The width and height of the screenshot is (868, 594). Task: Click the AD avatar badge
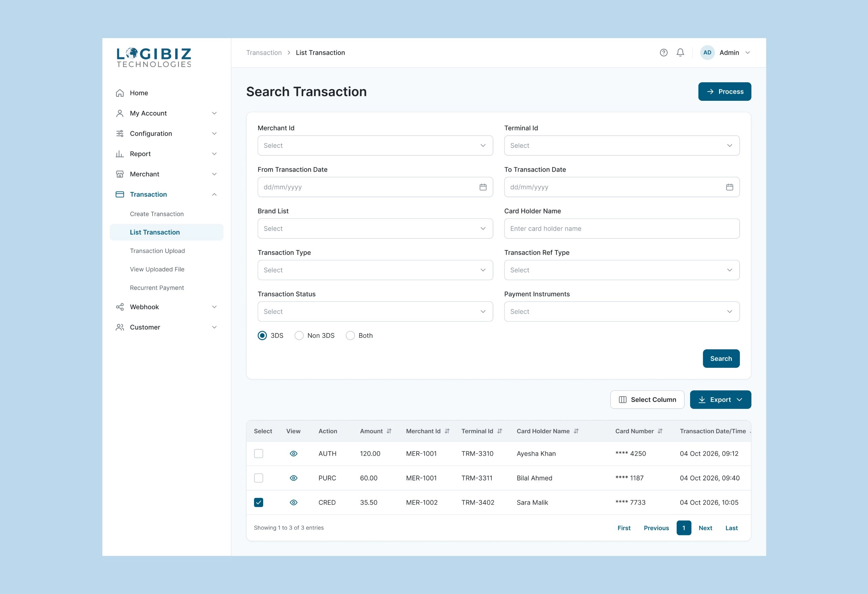click(707, 53)
